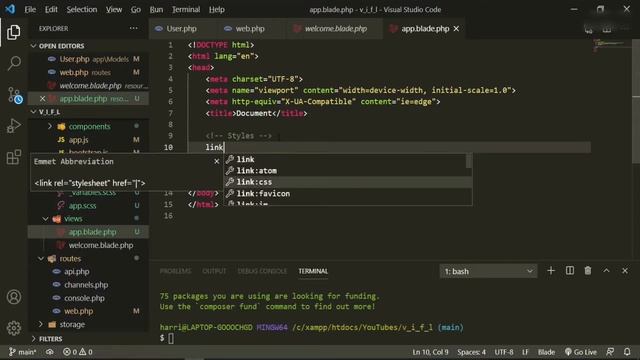Screen dimensions: 640x360
Task: Open the bash terminal selector dropdown
Action: 488,271
